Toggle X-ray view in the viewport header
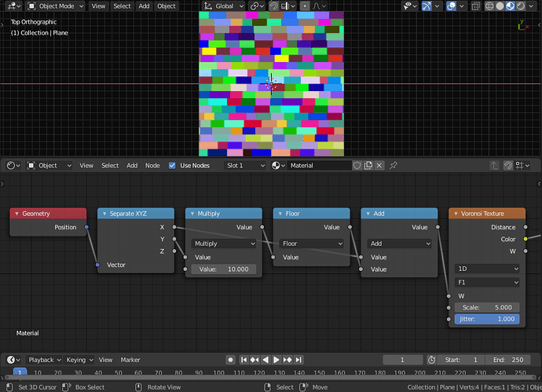This screenshot has width=542, height=392. pyautogui.click(x=476, y=5)
